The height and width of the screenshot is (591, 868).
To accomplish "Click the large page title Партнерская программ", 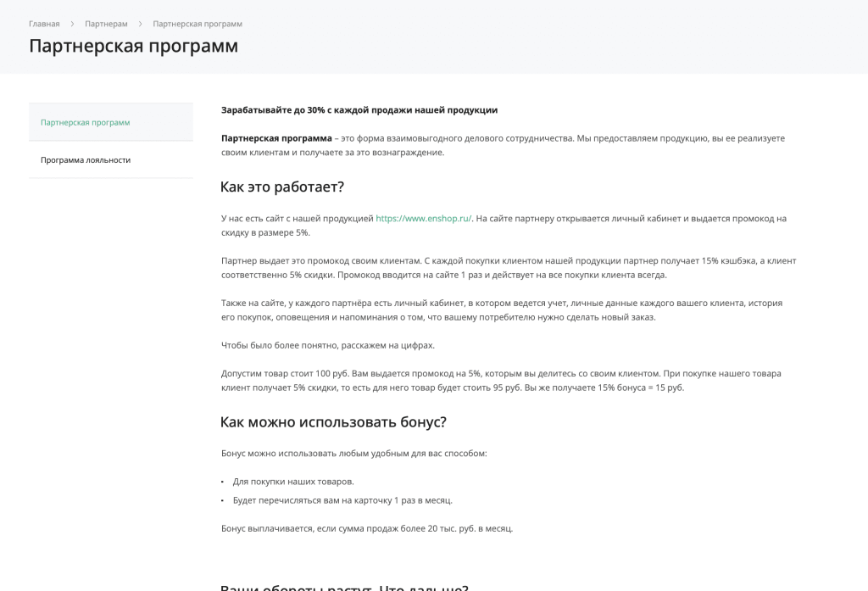I will 133,46.
